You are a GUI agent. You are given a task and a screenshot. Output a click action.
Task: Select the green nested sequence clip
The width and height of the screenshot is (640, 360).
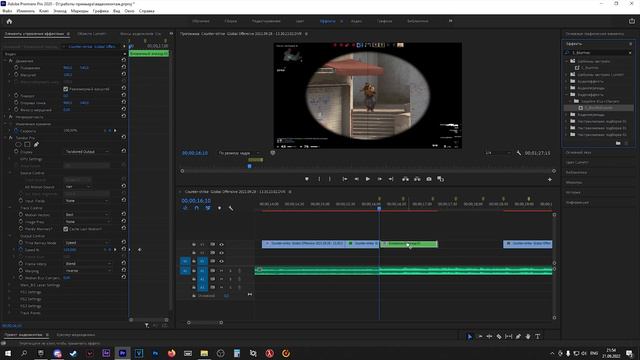(409, 244)
